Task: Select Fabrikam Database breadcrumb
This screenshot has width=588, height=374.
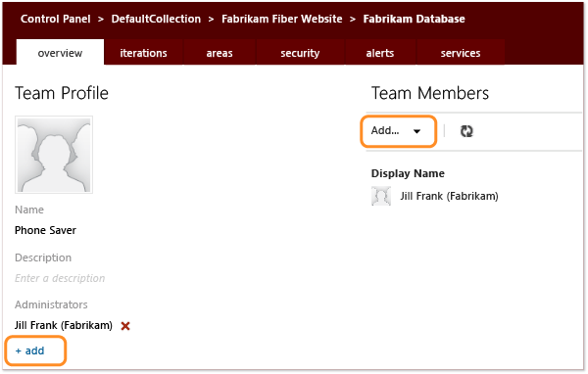Action: click(414, 19)
